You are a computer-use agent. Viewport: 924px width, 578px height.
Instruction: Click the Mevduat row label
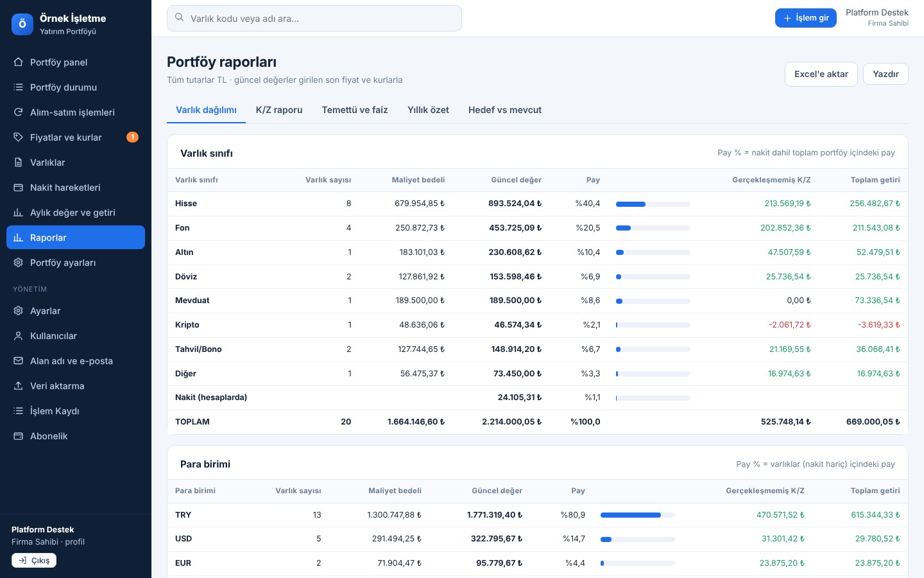(193, 301)
